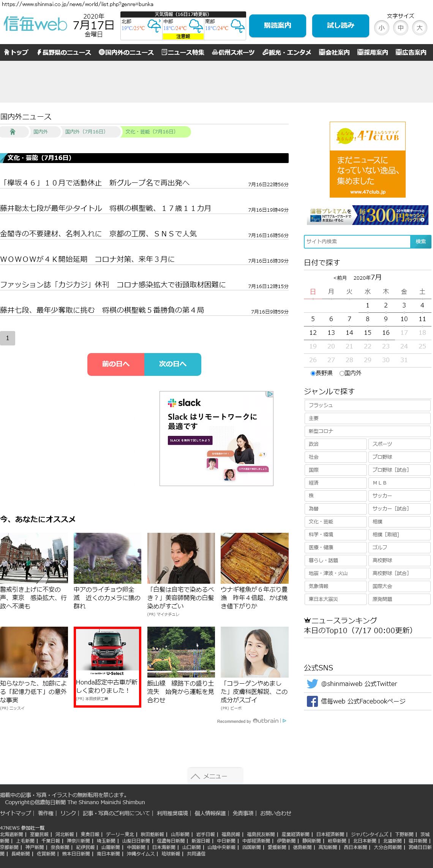The image size is (433, 868).
Task: Open 信州スポーツ in navigation bar
Action: tap(233, 52)
